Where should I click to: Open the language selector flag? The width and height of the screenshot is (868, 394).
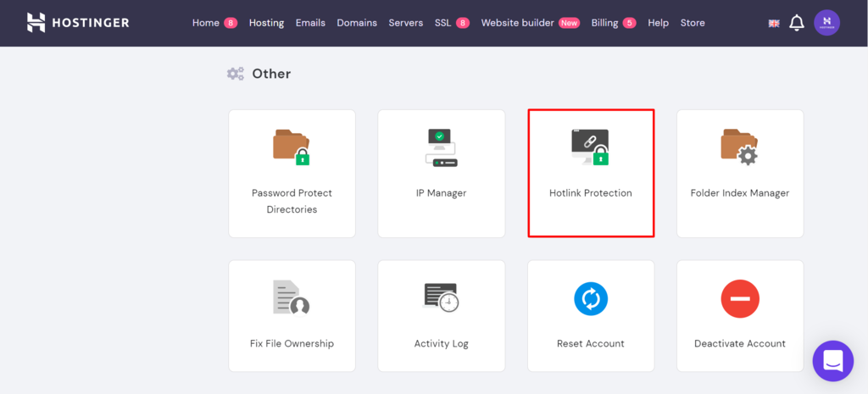coord(774,23)
